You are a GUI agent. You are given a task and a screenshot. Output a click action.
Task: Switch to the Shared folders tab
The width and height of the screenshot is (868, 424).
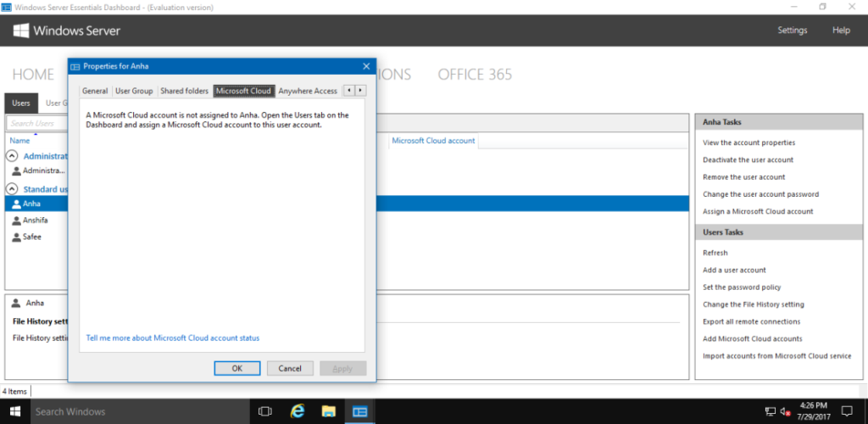tap(184, 91)
